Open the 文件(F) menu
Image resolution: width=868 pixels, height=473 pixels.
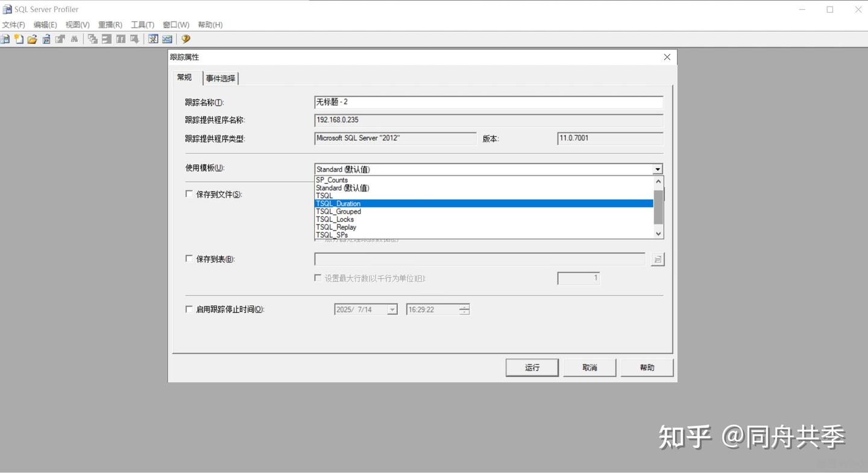[14, 25]
